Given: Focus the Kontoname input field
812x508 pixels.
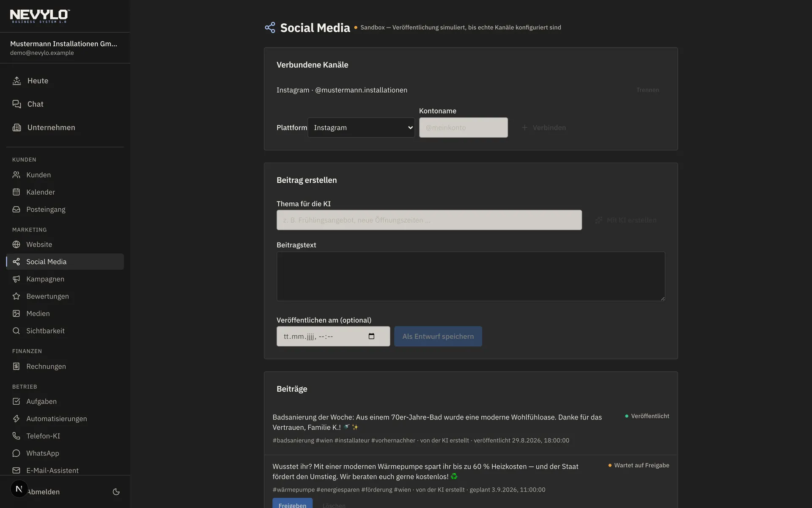Looking at the screenshot, I should (x=464, y=127).
